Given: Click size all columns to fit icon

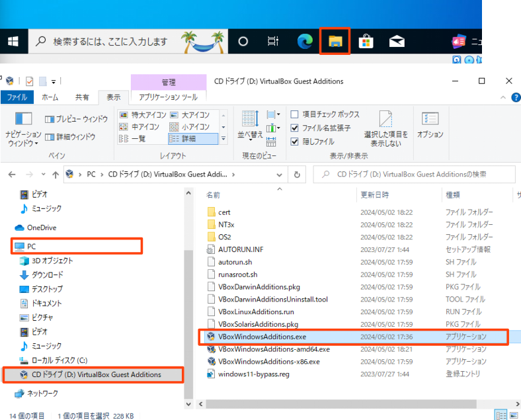Looking at the screenshot, I should [271, 142].
